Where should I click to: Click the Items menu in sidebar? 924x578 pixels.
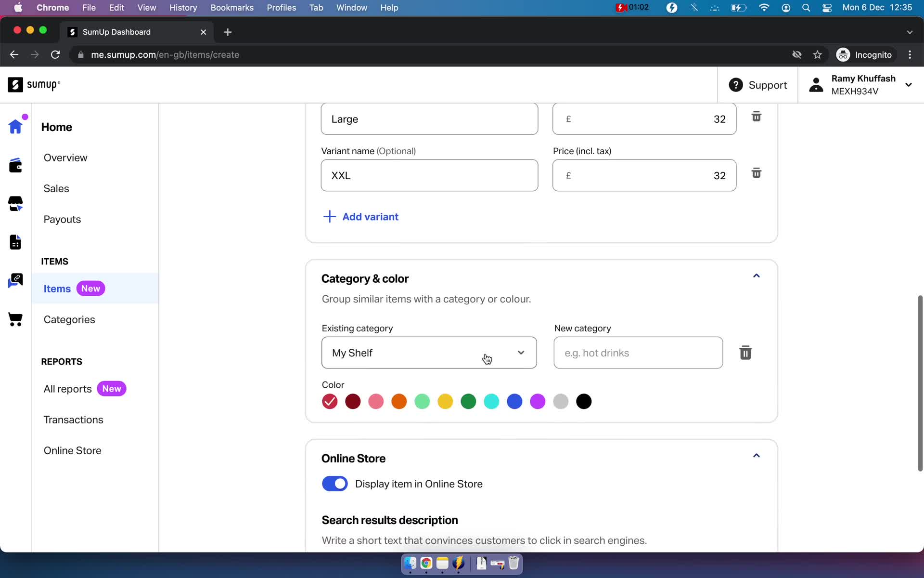click(x=56, y=288)
